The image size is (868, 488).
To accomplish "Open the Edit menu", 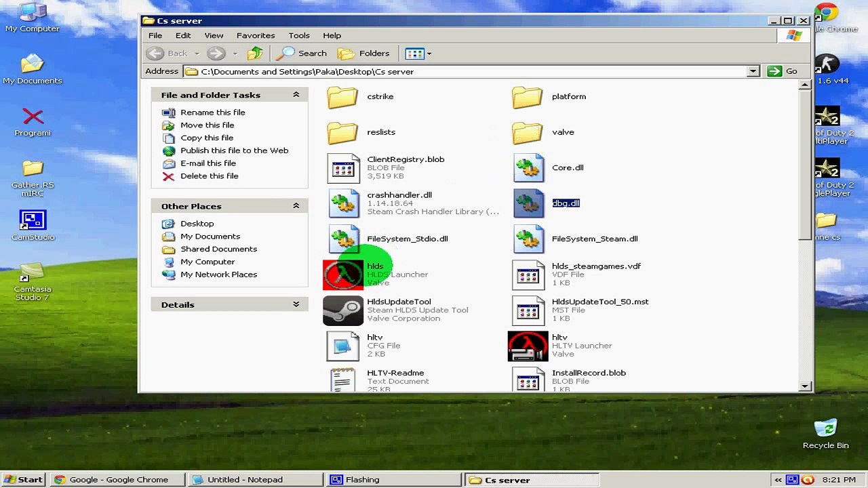I will (183, 35).
